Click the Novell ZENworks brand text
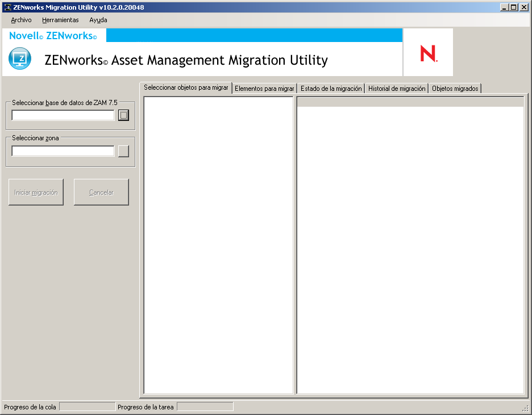Screen dimensions: 532x415 pos(53,36)
